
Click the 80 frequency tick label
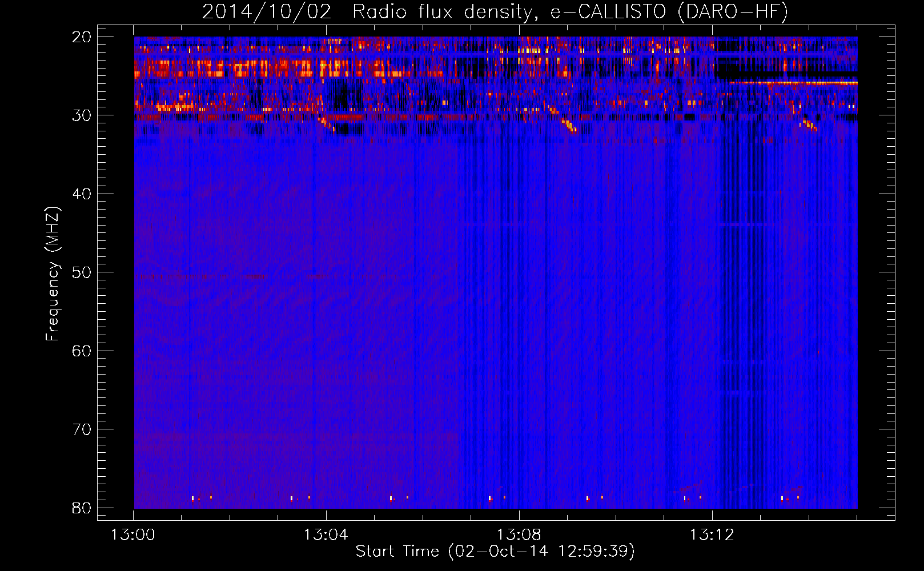(x=82, y=508)
